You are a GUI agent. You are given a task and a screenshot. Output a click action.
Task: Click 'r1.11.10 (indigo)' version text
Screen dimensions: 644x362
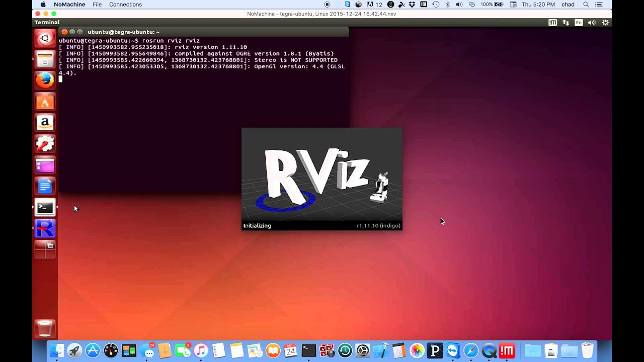[378, 226]
